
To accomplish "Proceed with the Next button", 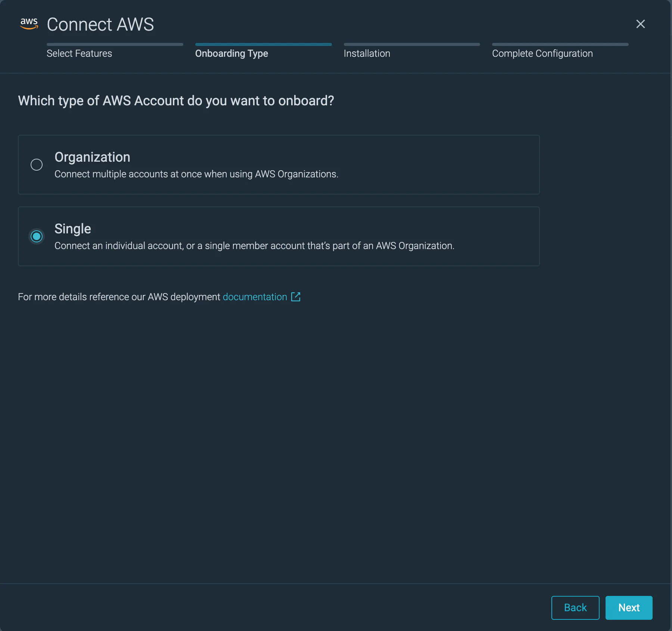I will (629, 608).
